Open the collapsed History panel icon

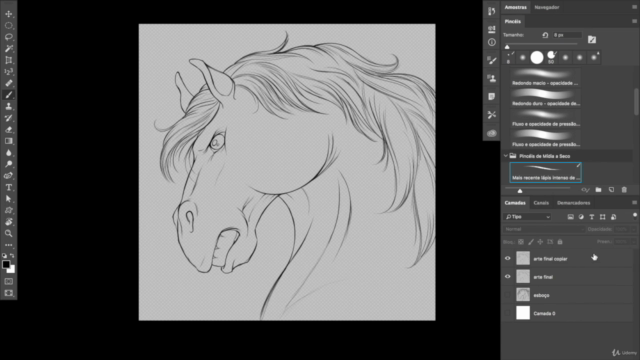pyautogui.click(x=491, y=11)
